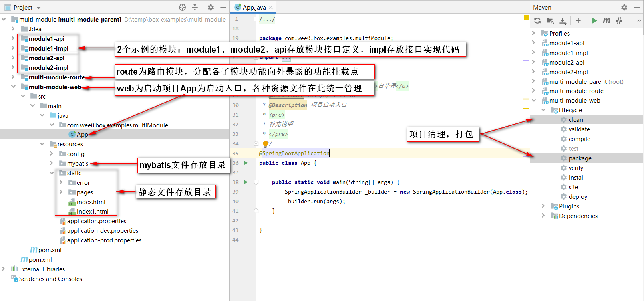This screenshot has width=644, height=301.
Task: Click Generate Sources and Update Folders icon
Action: click(550, 20)
